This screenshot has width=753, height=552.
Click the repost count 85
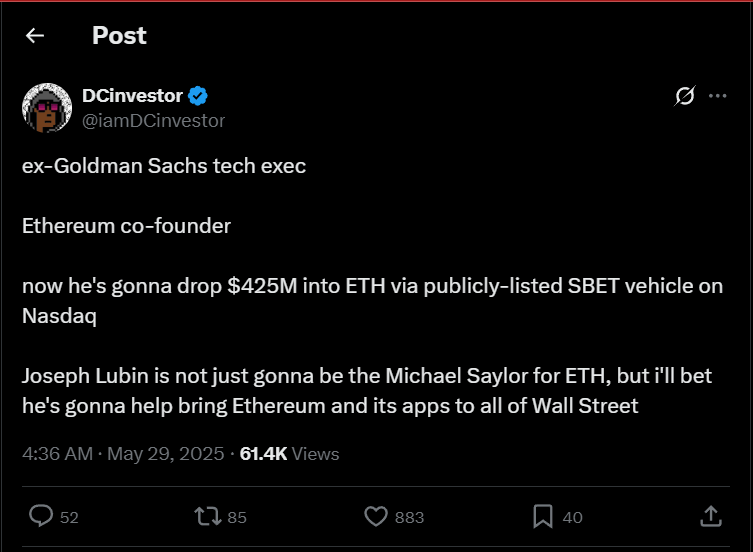click(237, 517)
